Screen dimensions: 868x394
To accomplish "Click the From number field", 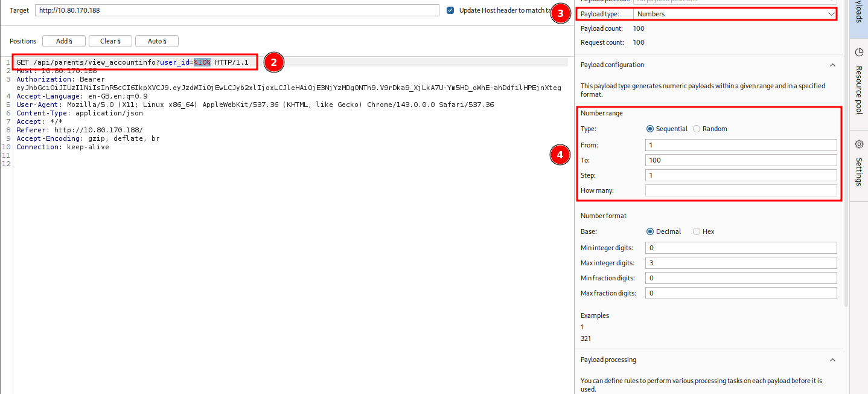I will point(741,145).
